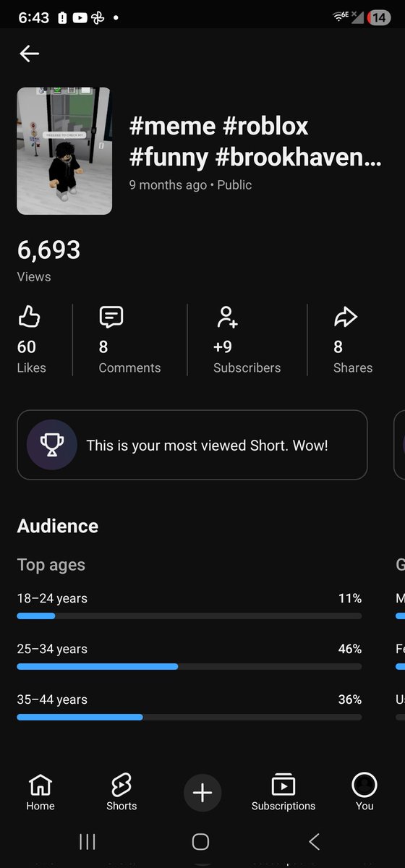Viewport: 405px width, 868px height.
Task: Switch to the Shorts tab
Action: click(121, 791)
